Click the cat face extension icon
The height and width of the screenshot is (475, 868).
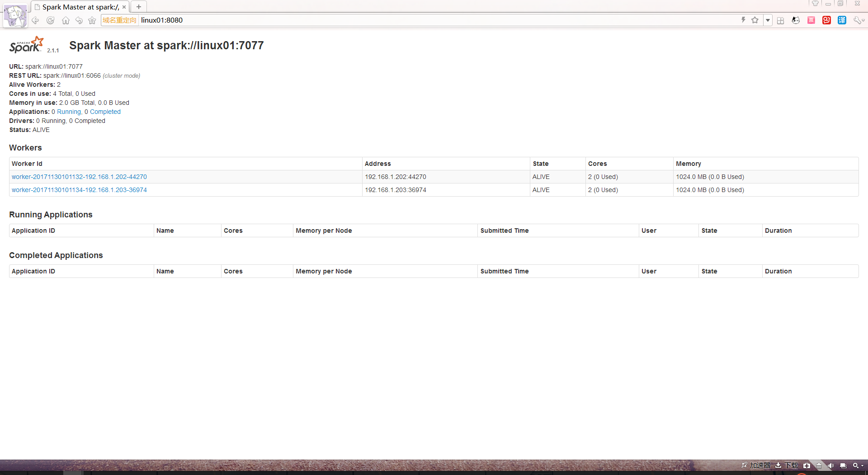[x=796, y=20]
